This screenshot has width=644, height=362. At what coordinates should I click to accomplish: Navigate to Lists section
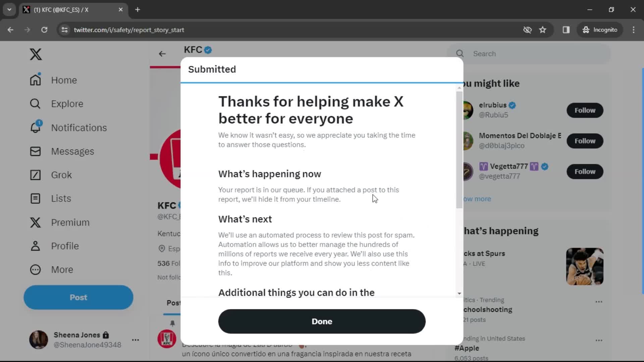61,198
